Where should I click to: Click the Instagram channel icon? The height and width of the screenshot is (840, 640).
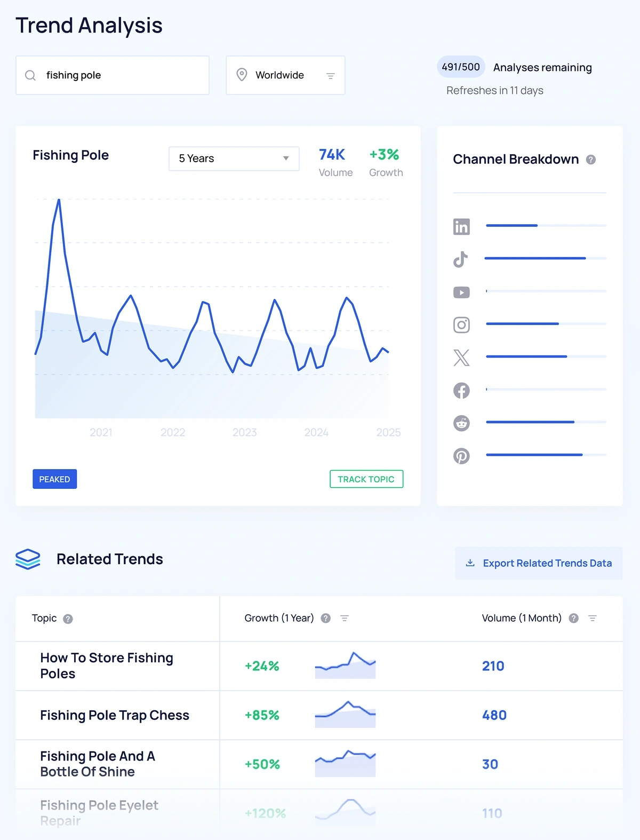[461, 325]
